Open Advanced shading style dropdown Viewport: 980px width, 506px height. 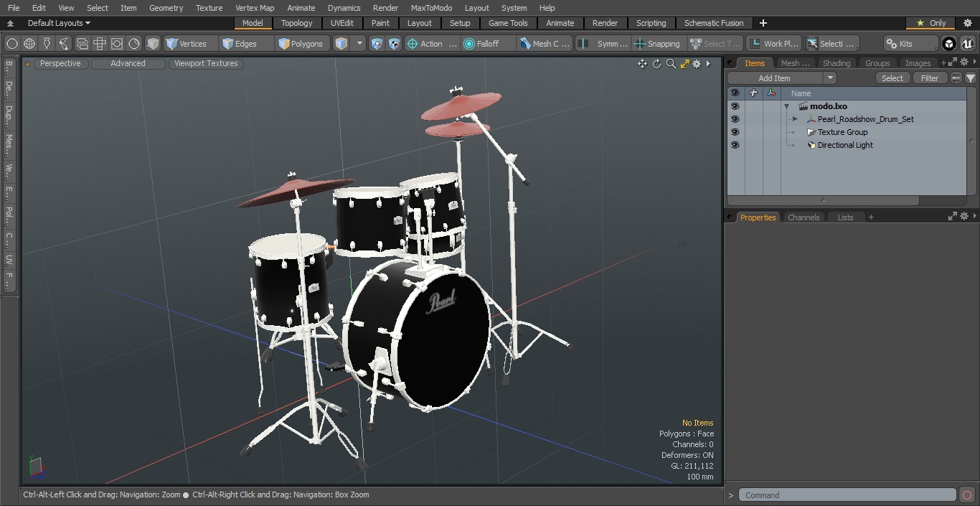tap(128, 64)
